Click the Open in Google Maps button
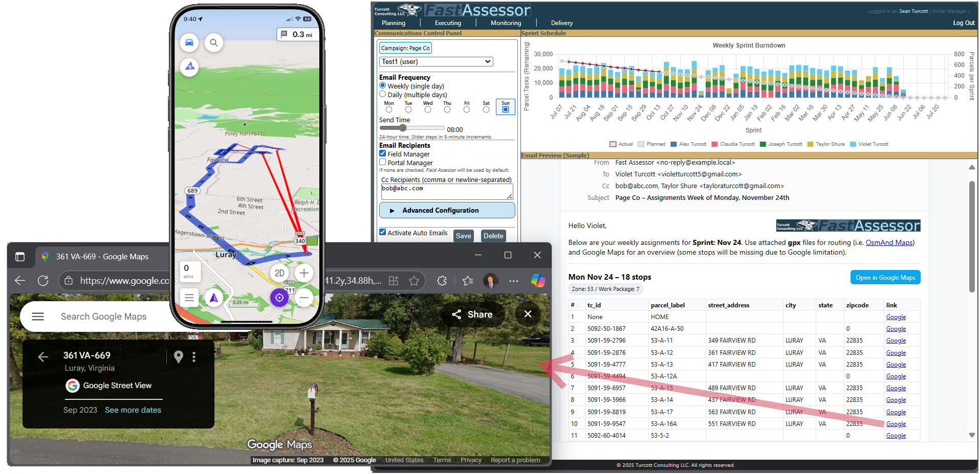The height and width of the screenshot is (474, 980). (885, 277)
